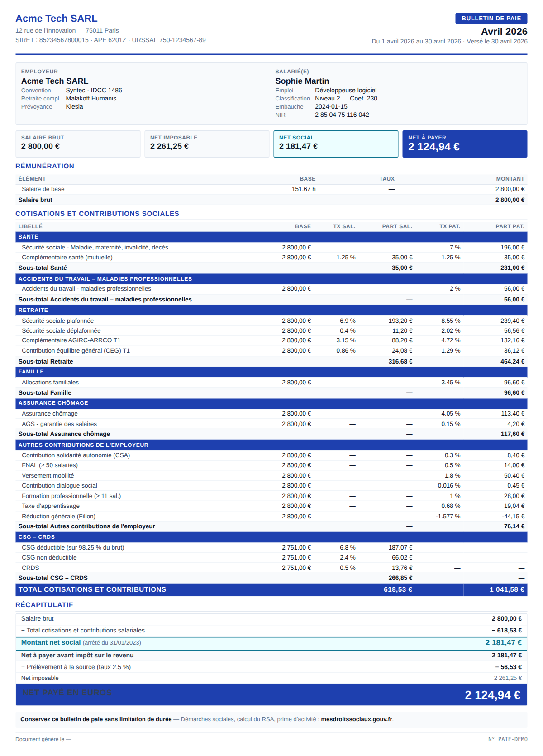Click the RETRAITE section header bar
Image resolution: width=543 pixels, height=756 pixels.
271,310
